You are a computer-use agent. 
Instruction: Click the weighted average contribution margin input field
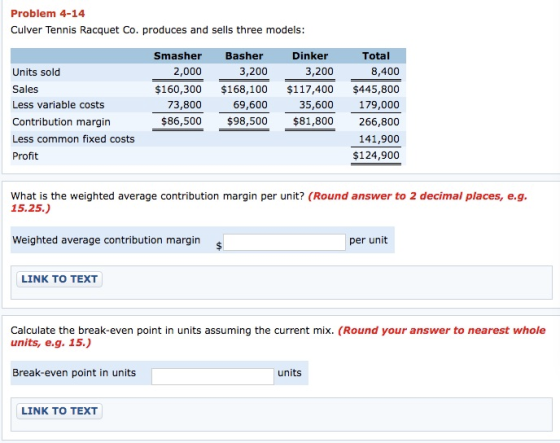click(x=284, y=242)
